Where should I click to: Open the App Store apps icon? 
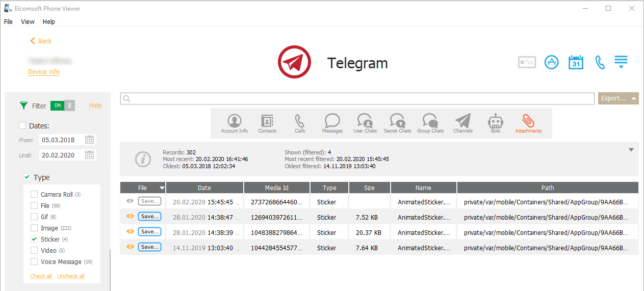[x=552, y=62]
